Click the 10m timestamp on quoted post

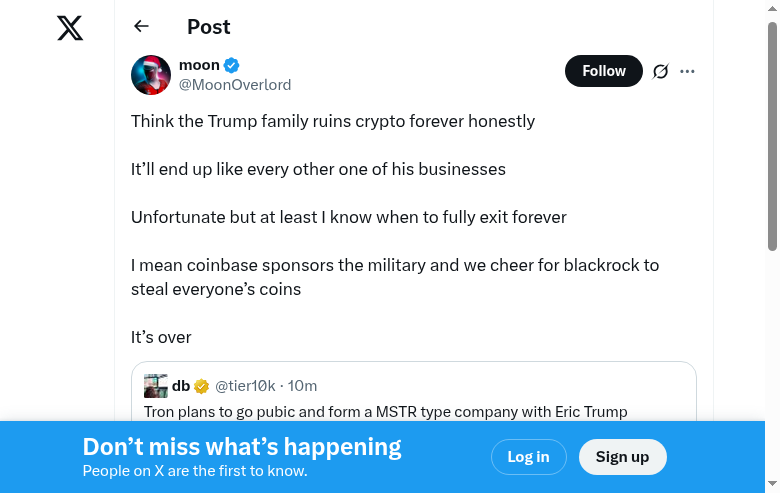pos(303,386)
